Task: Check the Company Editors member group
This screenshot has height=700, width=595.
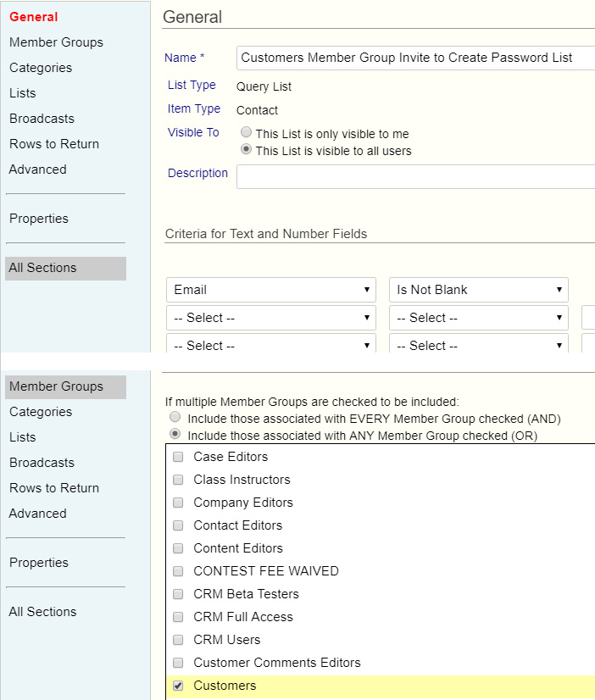Action: coord(178,503)
